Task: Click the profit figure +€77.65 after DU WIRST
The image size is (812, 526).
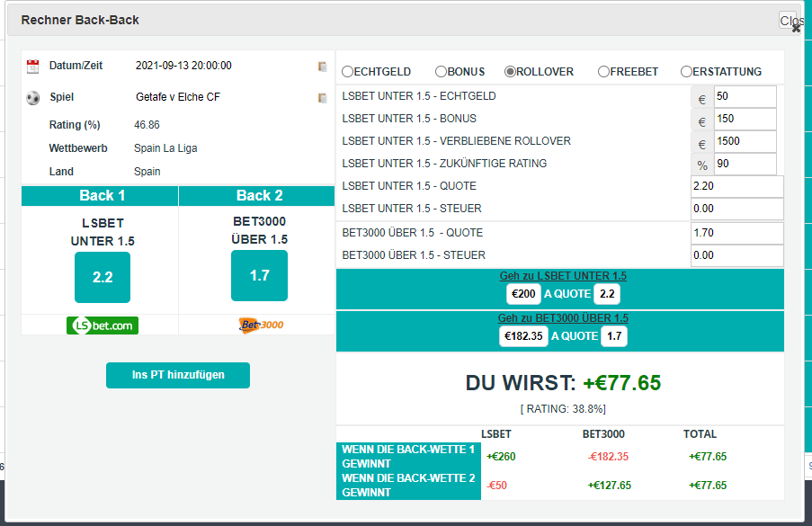Action: click(622, 383)
